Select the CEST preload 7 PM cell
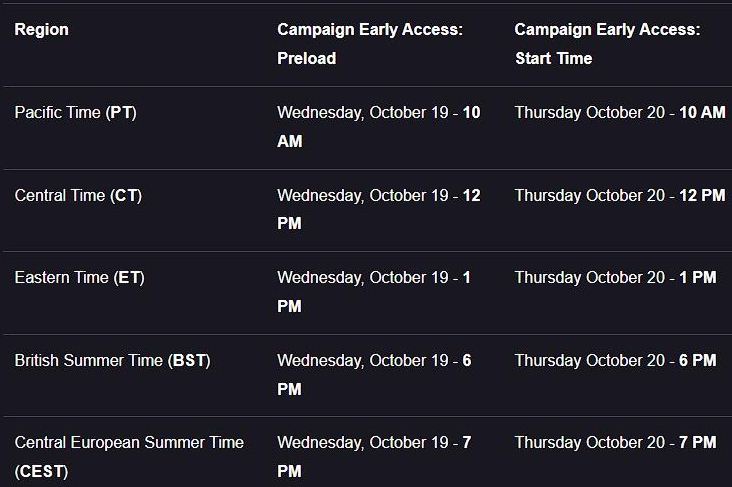 pos(374,457)
